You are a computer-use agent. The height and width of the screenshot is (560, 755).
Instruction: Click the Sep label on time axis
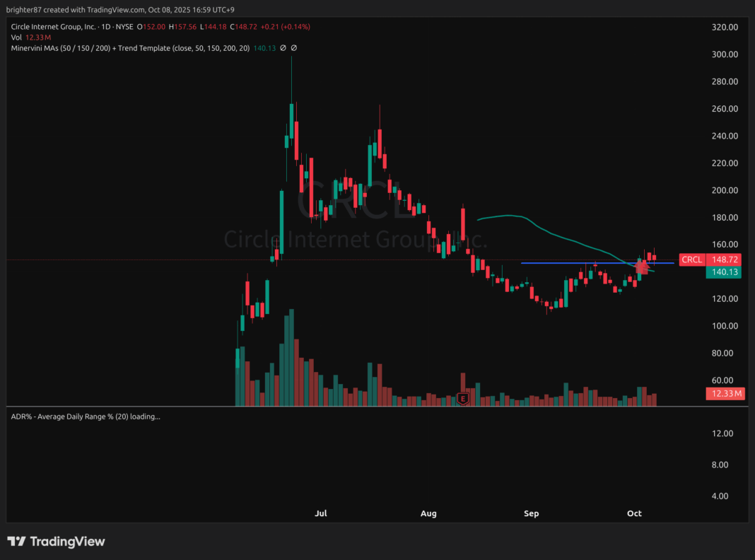pyautogui.click(x=532, y=513)
